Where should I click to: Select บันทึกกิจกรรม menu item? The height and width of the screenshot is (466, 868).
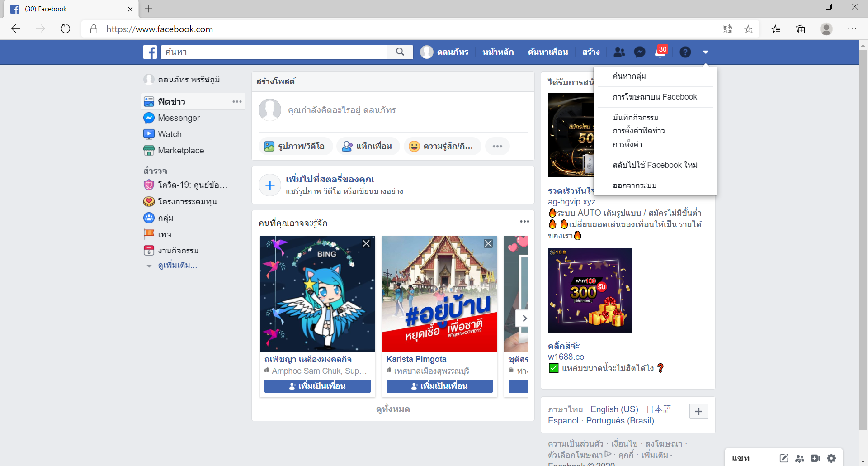[655, 118]
